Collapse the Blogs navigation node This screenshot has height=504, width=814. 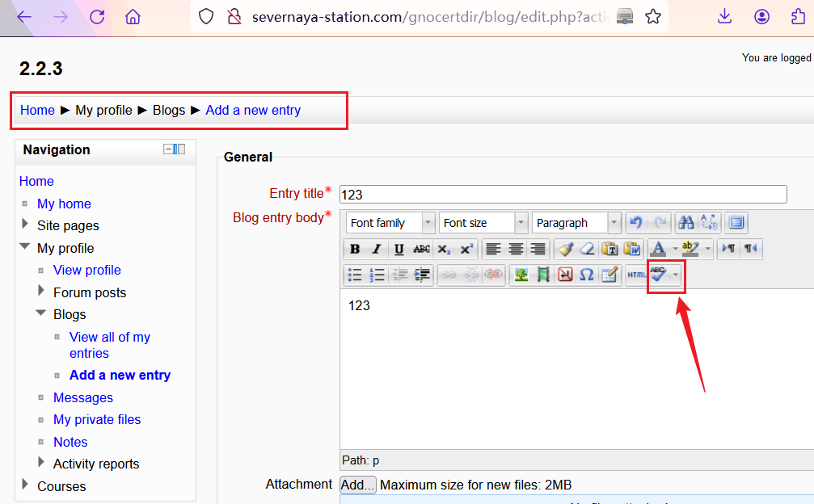(x=41, y=313)
